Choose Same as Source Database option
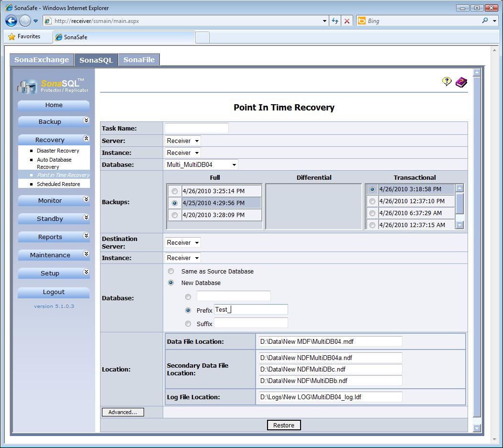This screenshot has height=448, width=503. point(171,272)
